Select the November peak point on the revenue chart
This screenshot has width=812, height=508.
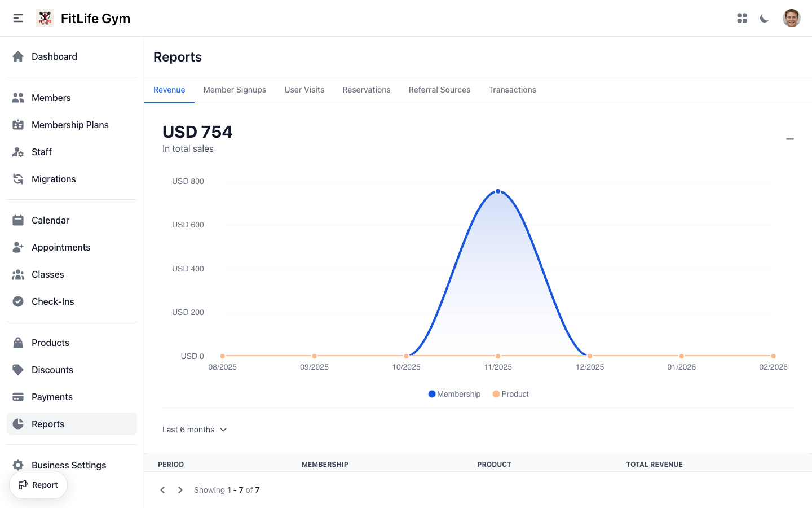[497, 191]
